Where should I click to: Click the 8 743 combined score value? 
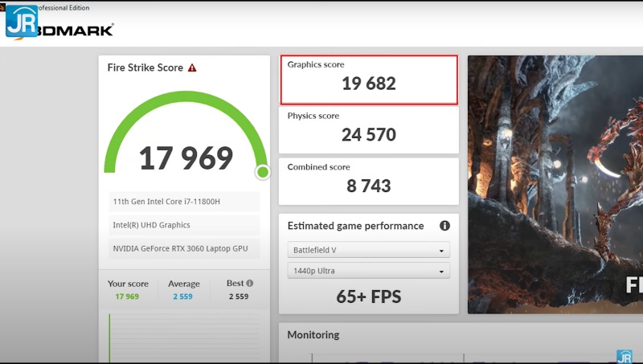(x=369, y=186)
